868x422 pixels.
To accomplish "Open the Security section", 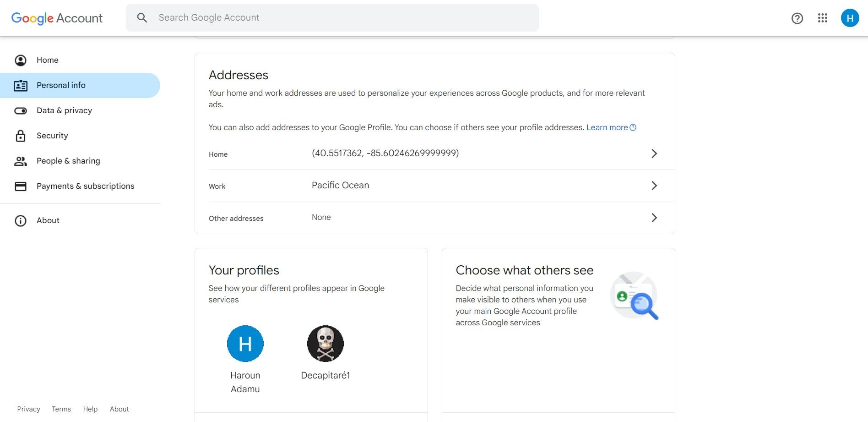I will tap(52, 136).
